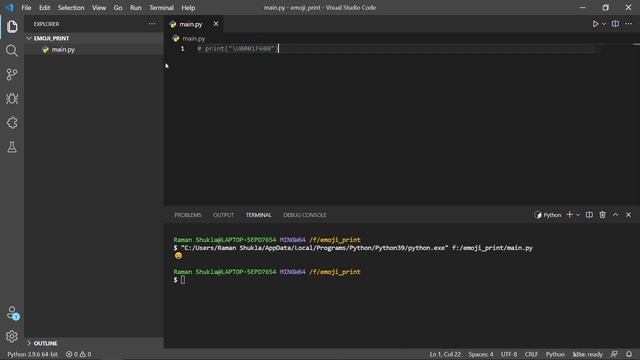Select Python 3.9.6 64-bit interpreter
This screenshot has width=640, height=360.
[32, 354]
